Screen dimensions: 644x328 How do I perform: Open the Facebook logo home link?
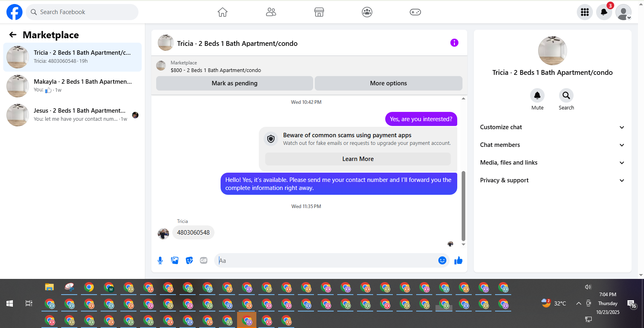click(14, 12)
